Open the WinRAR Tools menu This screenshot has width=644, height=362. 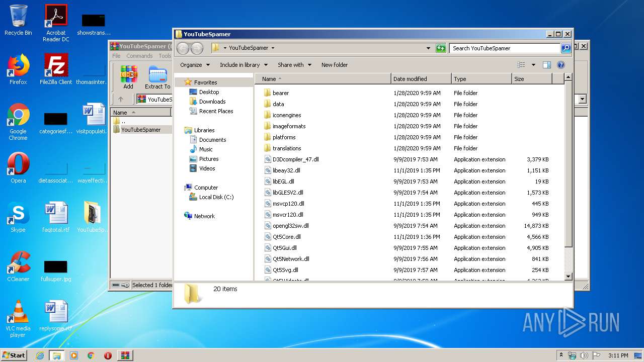tap(165, 56)
